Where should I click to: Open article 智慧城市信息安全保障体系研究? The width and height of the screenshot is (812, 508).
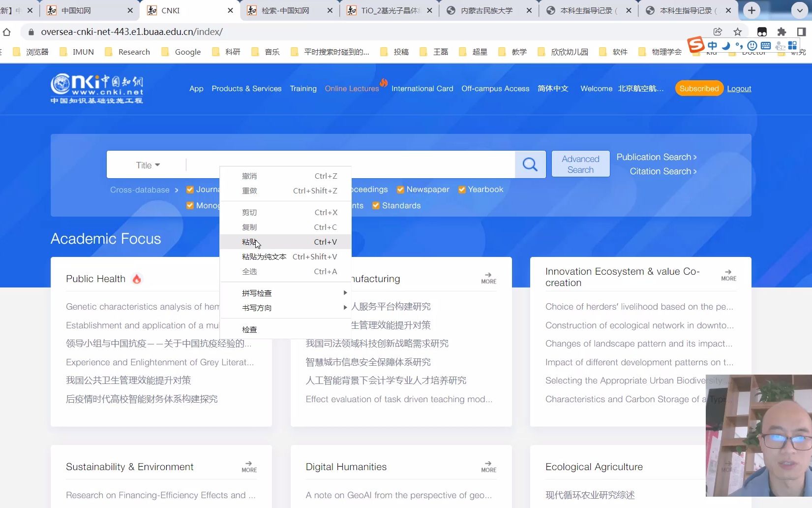pyautogui.click(x=368, y=362)
